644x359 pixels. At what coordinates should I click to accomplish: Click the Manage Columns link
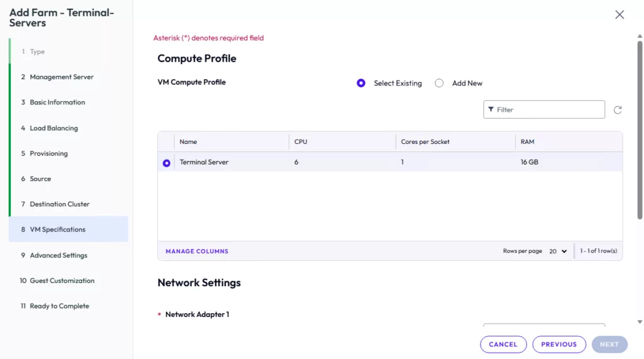coord(197,251)
